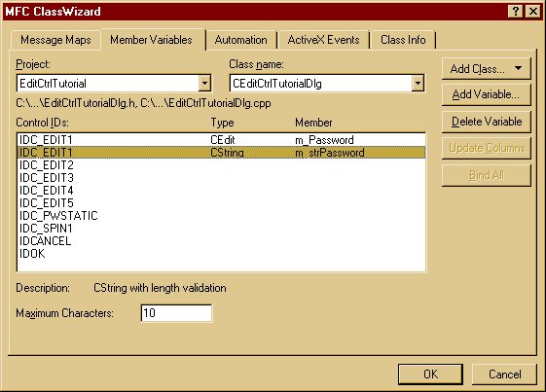Open the Project dropdown arrow
Viewport: 546px width, 392px height.
[x=204, y=84]
